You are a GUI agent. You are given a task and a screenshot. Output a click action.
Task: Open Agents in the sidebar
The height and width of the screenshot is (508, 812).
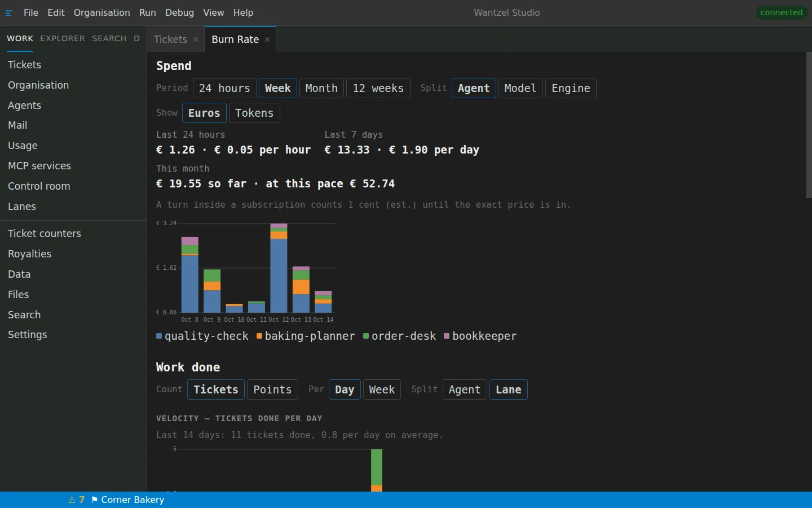point(73,106)
